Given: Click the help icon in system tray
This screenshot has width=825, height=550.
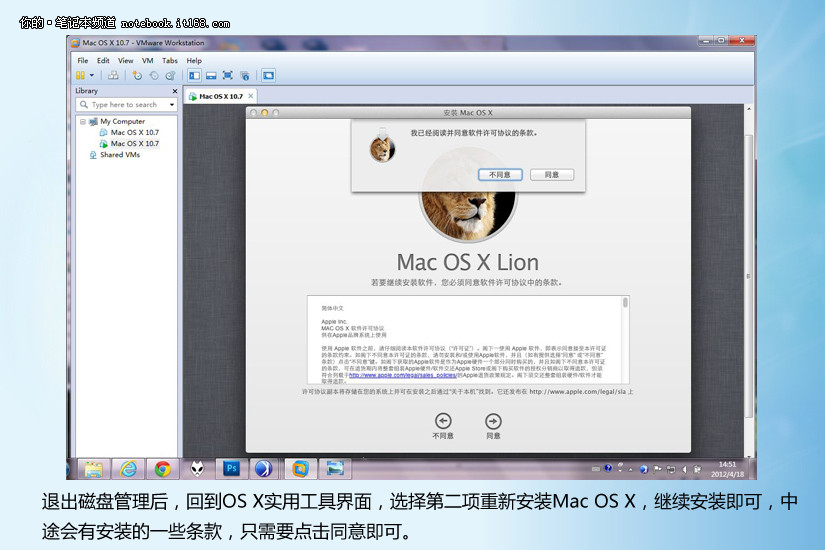Looking at the screenshot, I should coord(608,468).
